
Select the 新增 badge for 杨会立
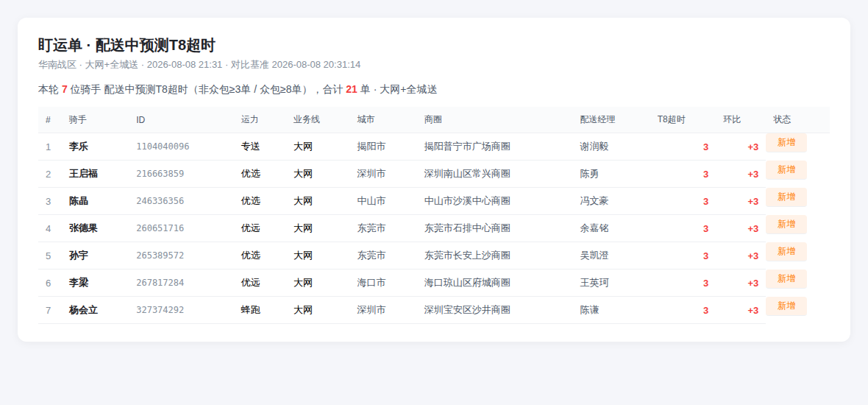click(786, 306)
